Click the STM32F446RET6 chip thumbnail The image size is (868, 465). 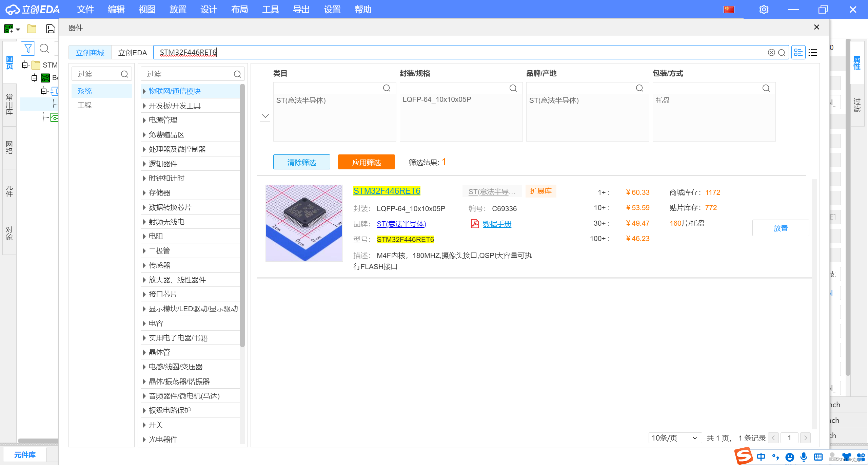(304, 223)
